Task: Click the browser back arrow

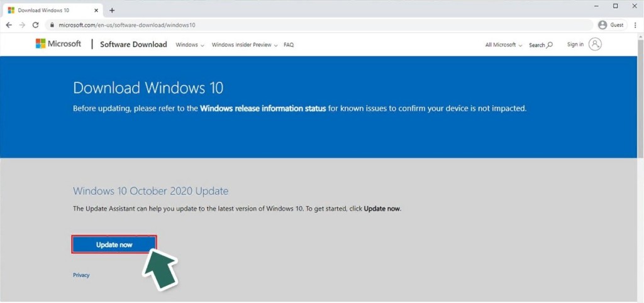Action: coord(9,25)
